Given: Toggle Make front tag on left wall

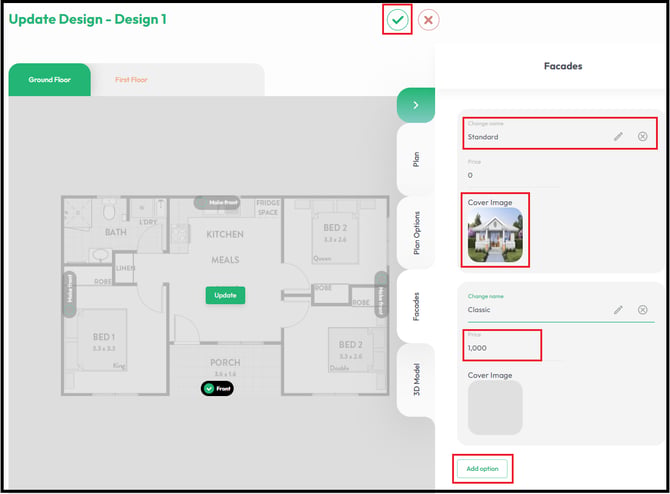Looking at the screenshot, I should [x=70, y=294].
